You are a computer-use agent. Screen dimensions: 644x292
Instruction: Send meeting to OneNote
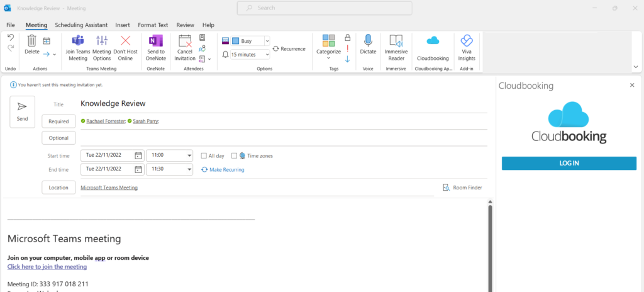(x=156, y=48)
